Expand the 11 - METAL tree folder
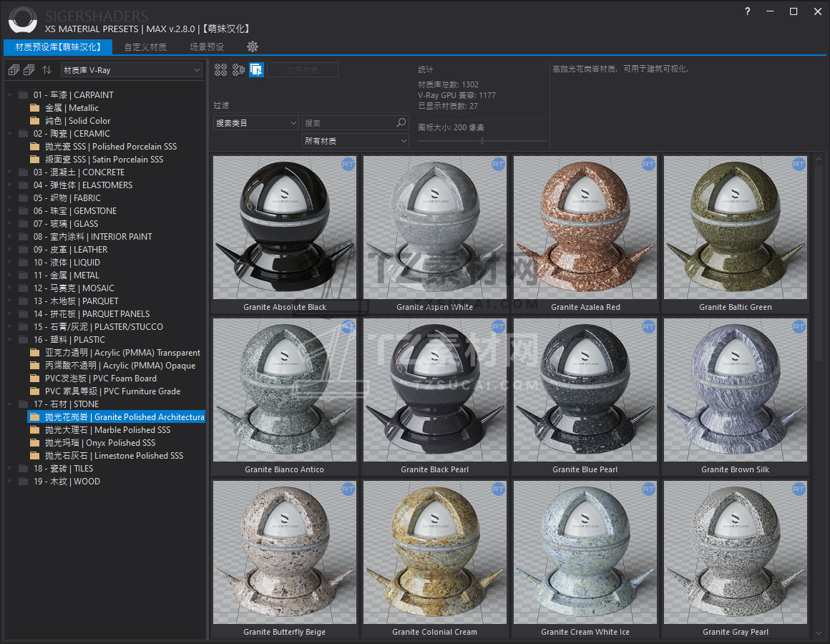The image size is (830, 644). (10, 275)
